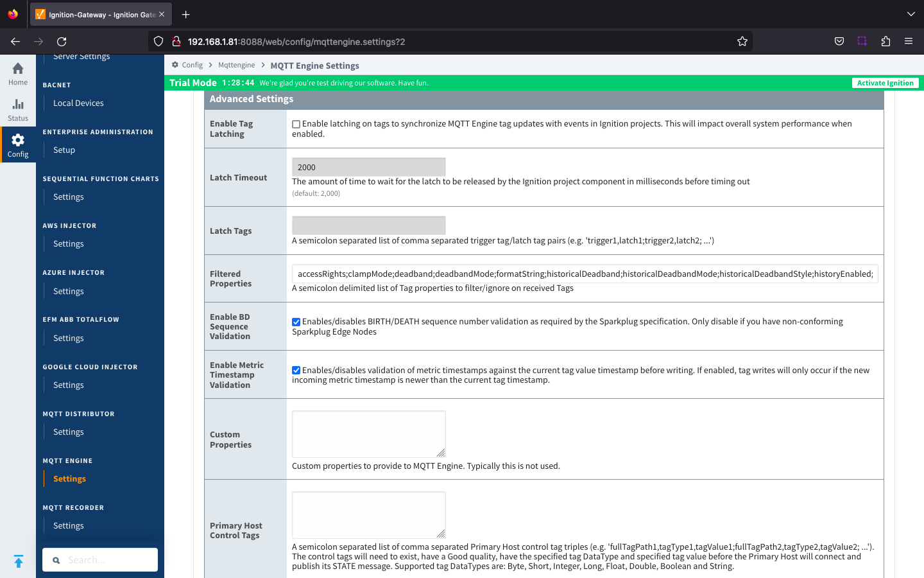Toggle Enable BD Sequence Validation checkbox

[296, 322]
